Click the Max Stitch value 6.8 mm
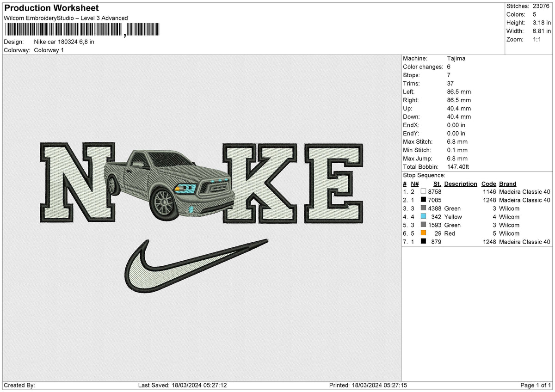555x392 pixels. click(x=457, y=142)
